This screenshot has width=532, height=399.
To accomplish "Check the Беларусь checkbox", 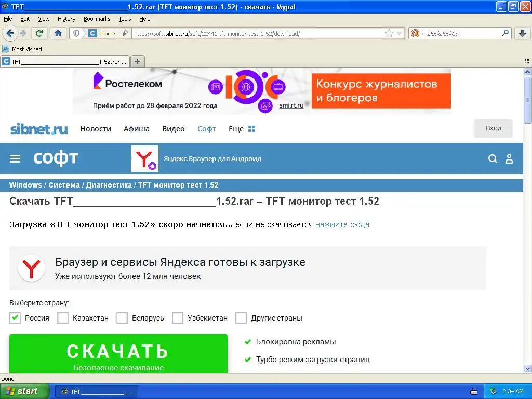I will (122, 318).
